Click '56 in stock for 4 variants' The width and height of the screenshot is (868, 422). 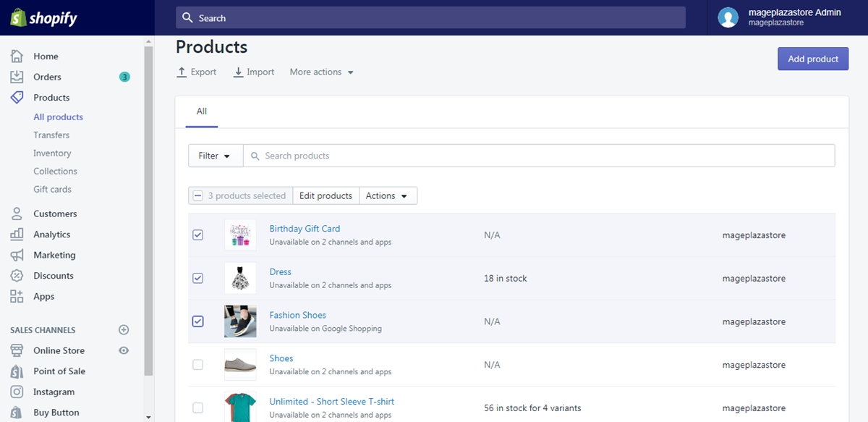pyautogui.click(x=532, y=408)
